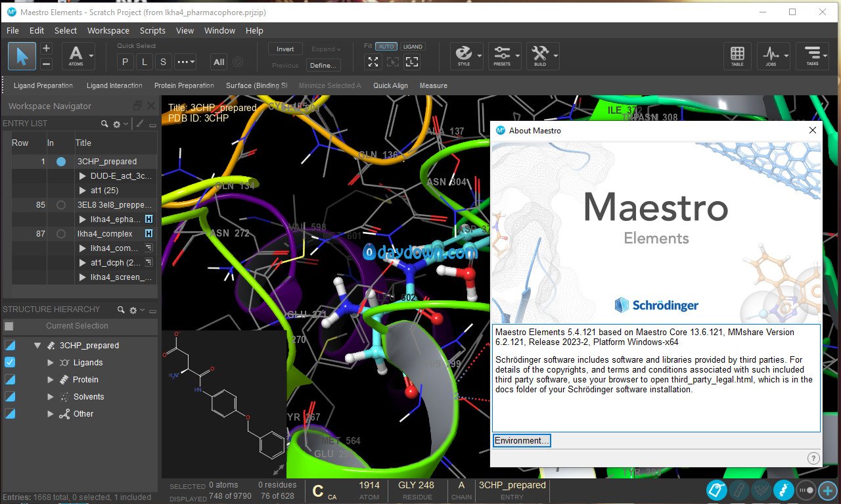Toggle the Current Selection checkbox
This screenshot has width=841, height=504.
[x=9, y=326]
